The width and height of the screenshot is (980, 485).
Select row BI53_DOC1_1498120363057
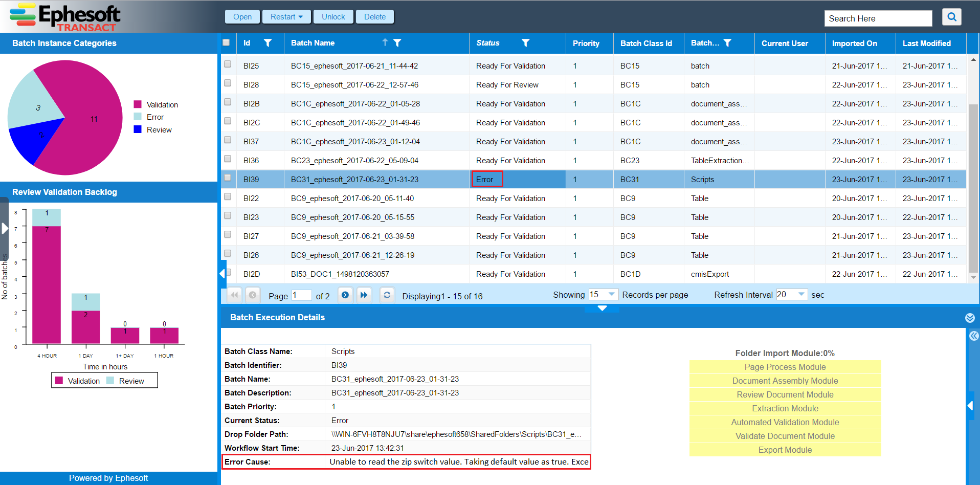tap(340, 274)
